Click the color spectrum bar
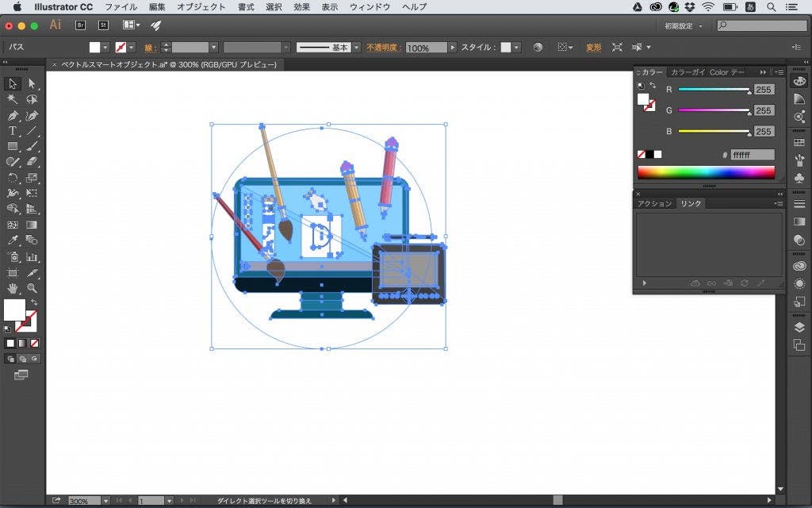 (x=706, y=172)
